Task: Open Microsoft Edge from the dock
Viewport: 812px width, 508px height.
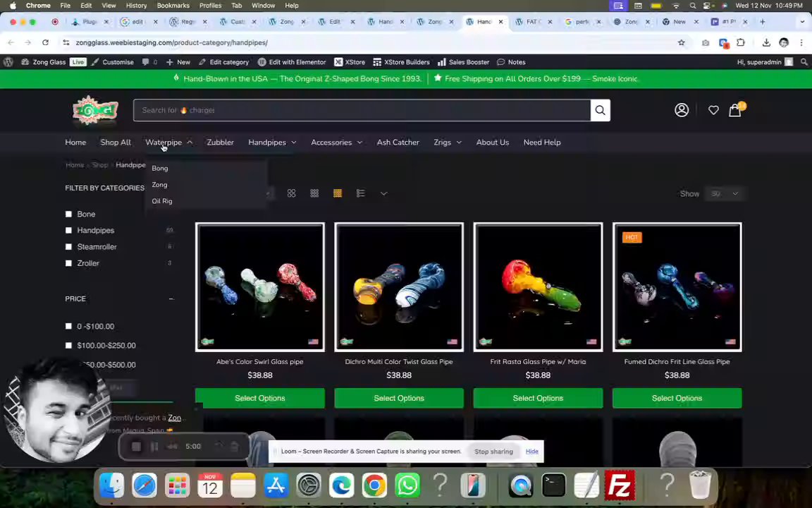Action: [x=342, y=485]
